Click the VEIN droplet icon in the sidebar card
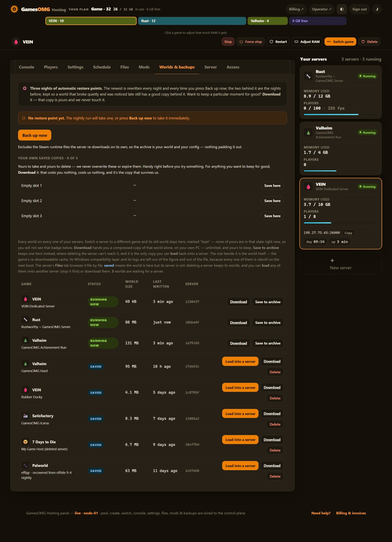This screenshot has height=542, width=392. click(x=308, y=186)
